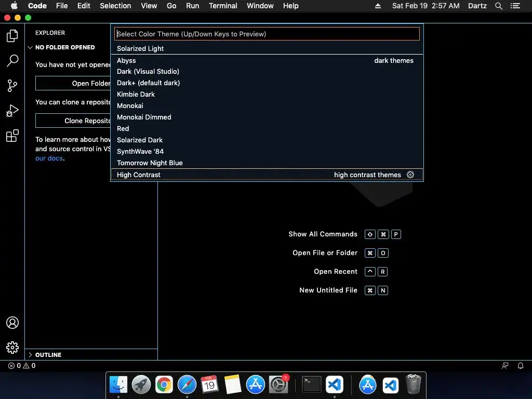This screenshot has width=532, height=399.
Task: Open the Go menu
Action: tap(171, 6)
